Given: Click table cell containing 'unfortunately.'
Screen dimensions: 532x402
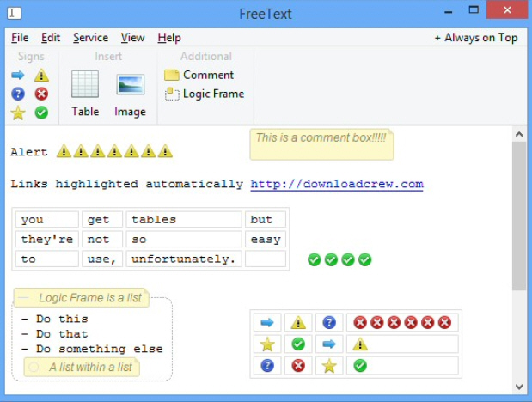Looking at the screenshot, I should [x=184, y=259].
